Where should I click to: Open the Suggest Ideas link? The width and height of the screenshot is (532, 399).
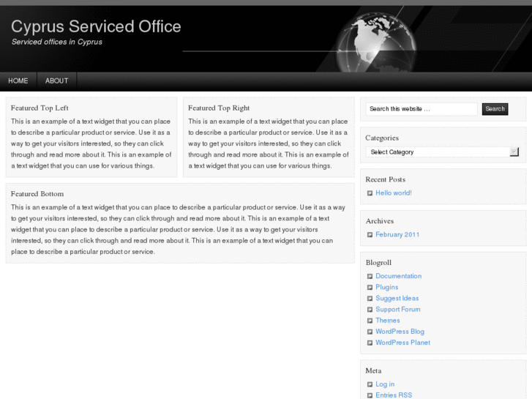tap(397, 298)
